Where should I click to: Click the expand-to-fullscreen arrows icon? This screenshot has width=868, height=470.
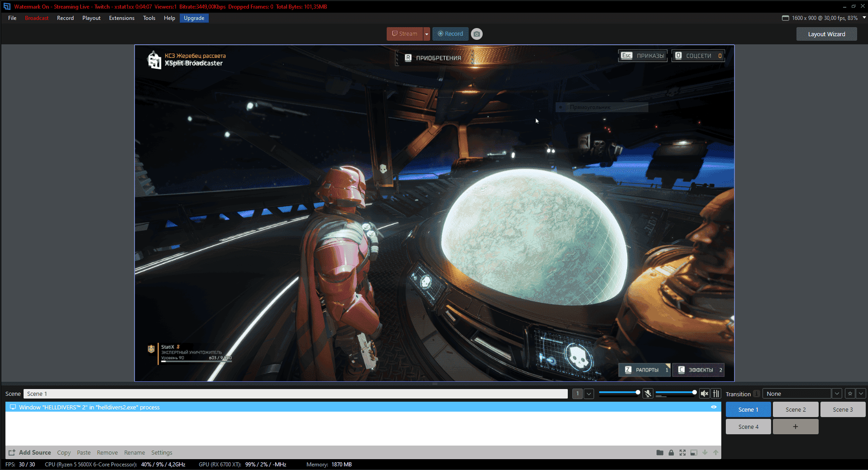tap(682, 452)
